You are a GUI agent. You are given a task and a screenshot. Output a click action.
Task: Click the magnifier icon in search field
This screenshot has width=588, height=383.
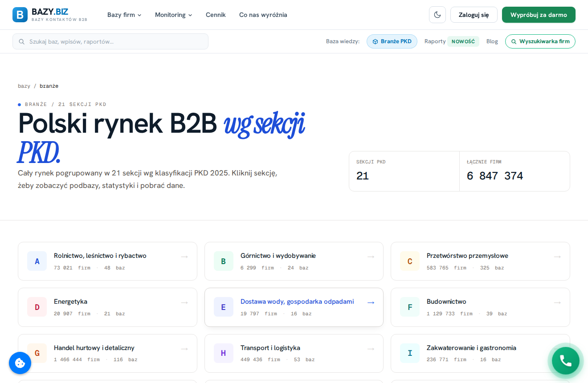coord(22,41)
